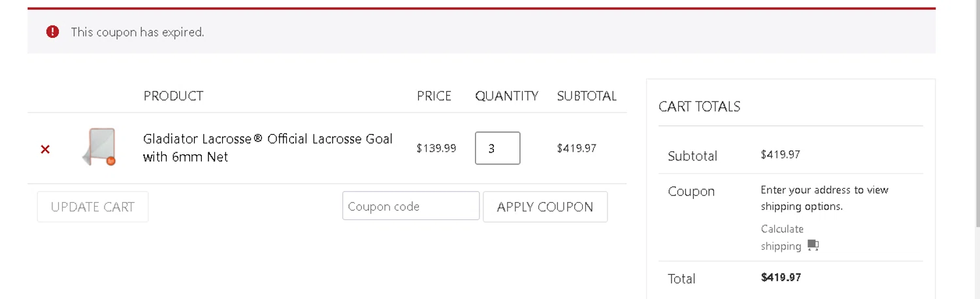Click the red error exclamation icon
This screenshot has width=980, height=299.
[x=53, y=31]
